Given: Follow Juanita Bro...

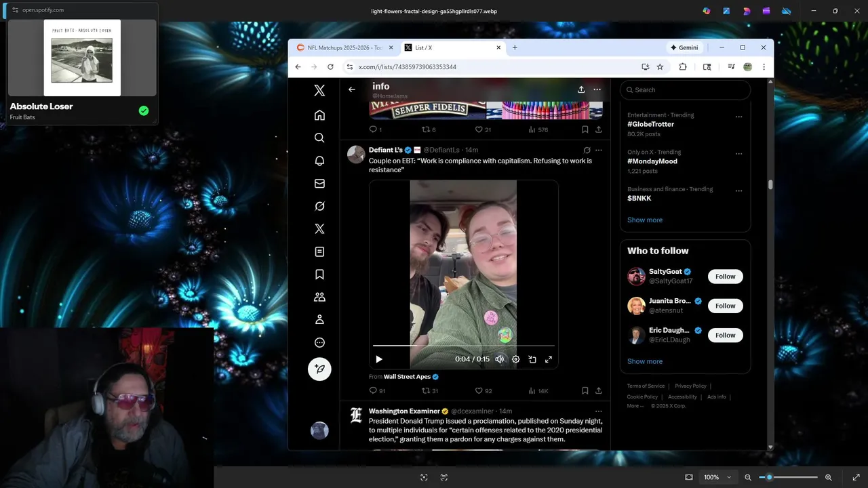Looking at the screenshot, I should (725, 306).
